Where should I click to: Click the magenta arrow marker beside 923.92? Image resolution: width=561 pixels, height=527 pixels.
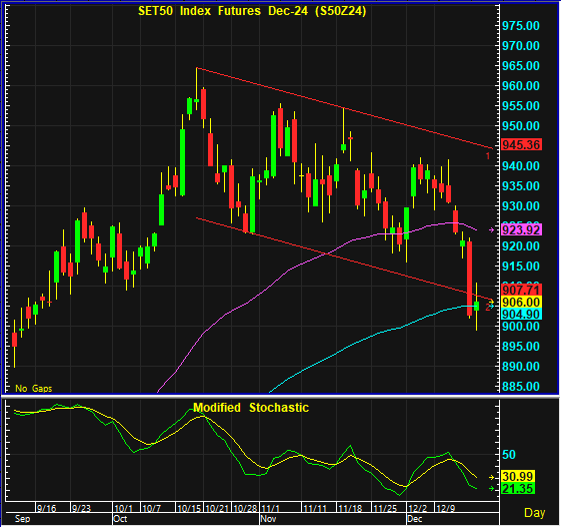[492, 230]
